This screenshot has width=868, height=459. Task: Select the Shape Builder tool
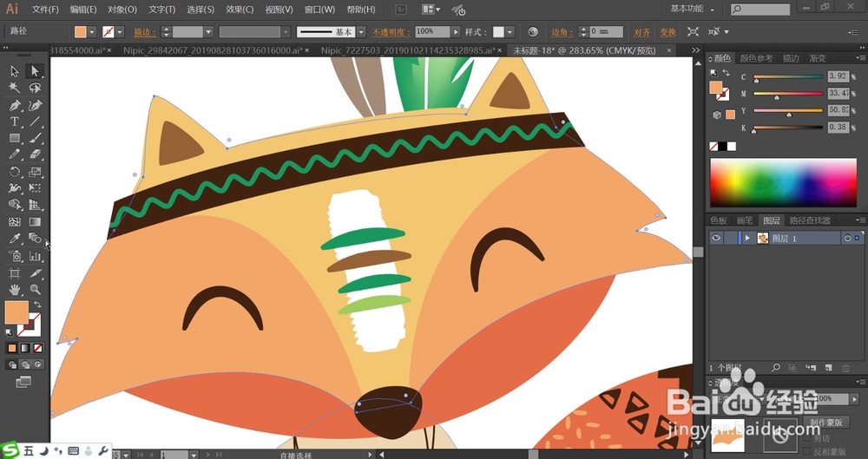(15, 205)
